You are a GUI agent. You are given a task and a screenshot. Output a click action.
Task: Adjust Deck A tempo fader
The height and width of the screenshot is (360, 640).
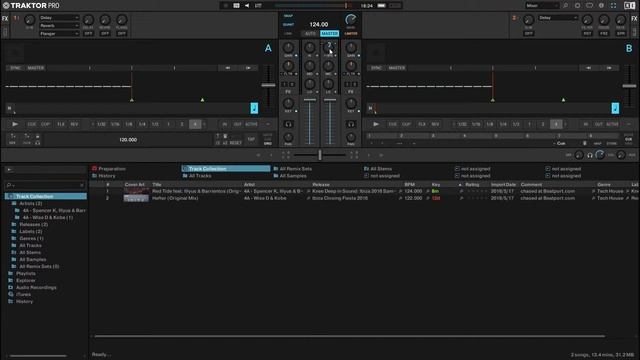(x=268, y=85)
